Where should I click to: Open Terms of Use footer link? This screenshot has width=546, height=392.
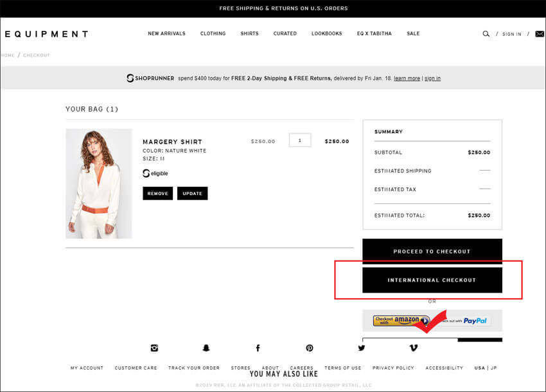click(342, 368)
